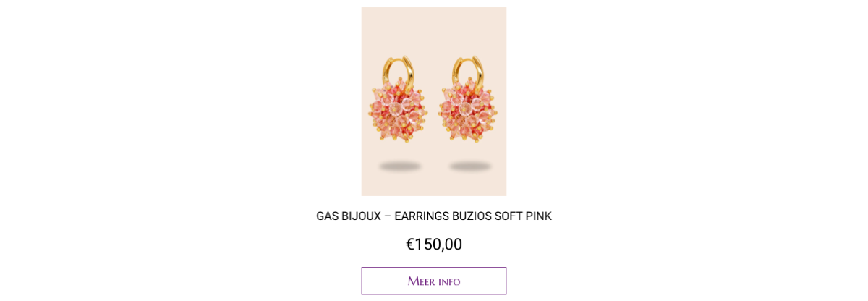Viewport: 868px width, 301px height.
Task: Click the left earring's shadow
Action: pos(400,166)
